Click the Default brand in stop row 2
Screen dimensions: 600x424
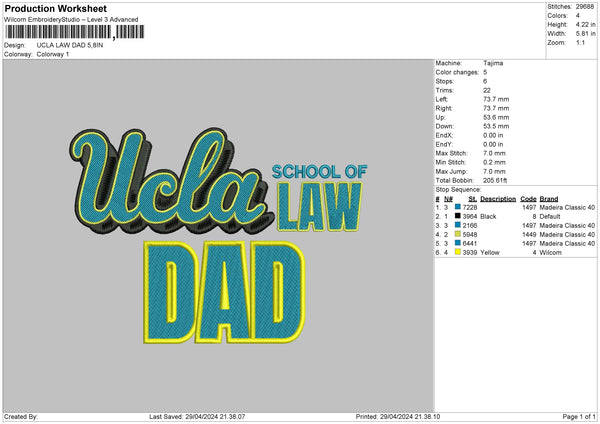click(550, 217)
